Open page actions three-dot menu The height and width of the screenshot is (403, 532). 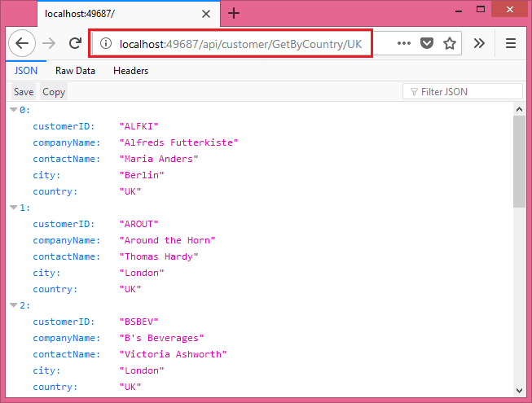coord(404,43)
